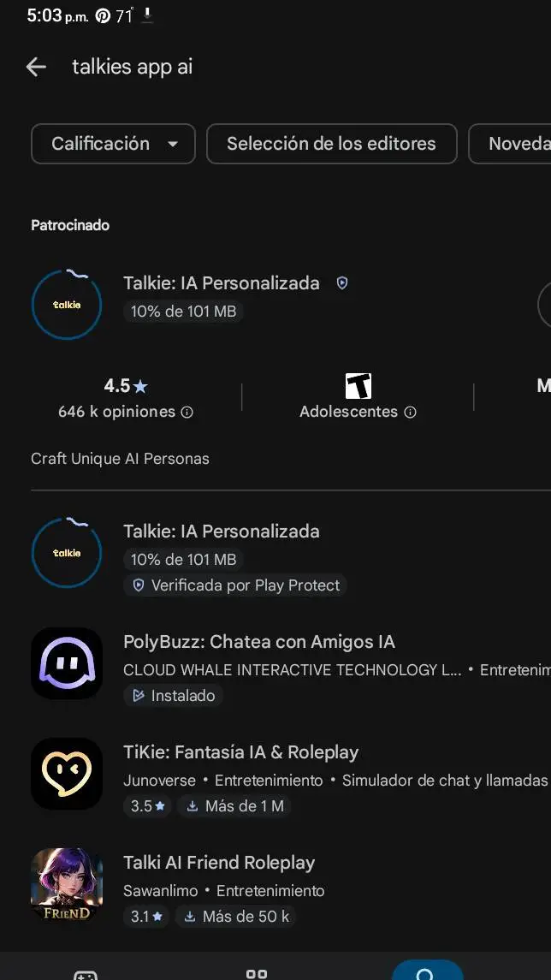Toggle the Selección de los editores filter
Image resolution: width=551 pixels, height=980 pixels.
[x=332, y=144]
